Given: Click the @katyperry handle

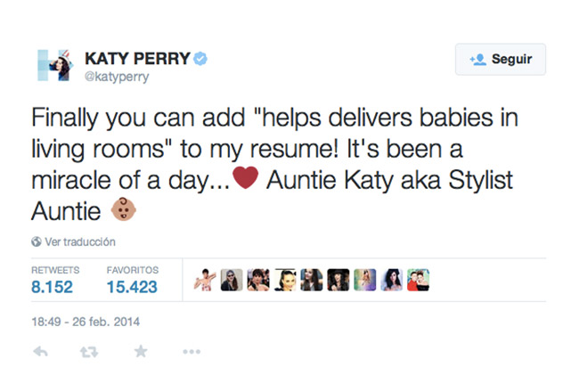Looking at the screenshot, I should (x=117, y=77).
